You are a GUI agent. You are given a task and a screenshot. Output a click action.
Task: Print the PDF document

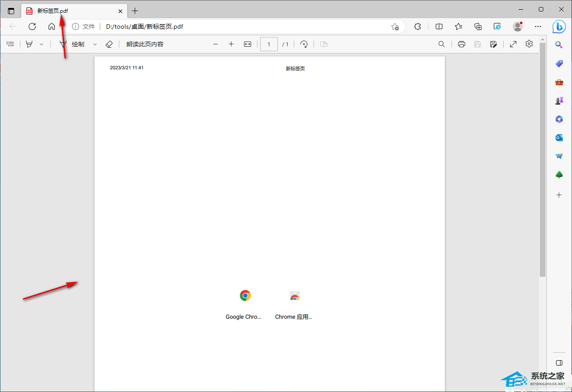click(462, 44)
